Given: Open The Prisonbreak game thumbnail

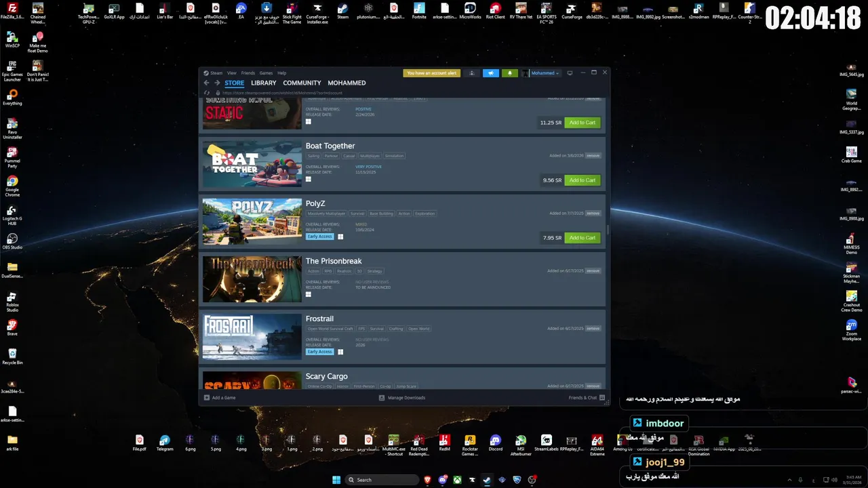Looking at the screenshot, I should click(252, 279).
